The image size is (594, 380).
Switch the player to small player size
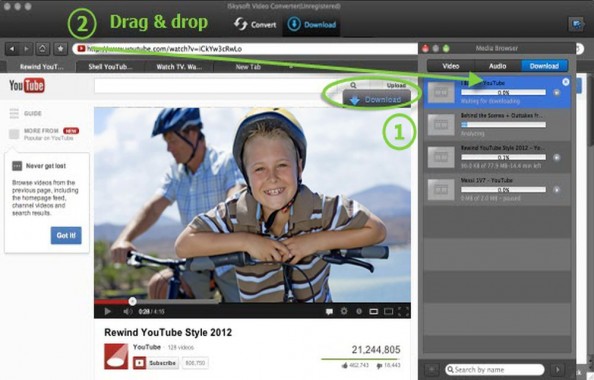coord(374,311)
